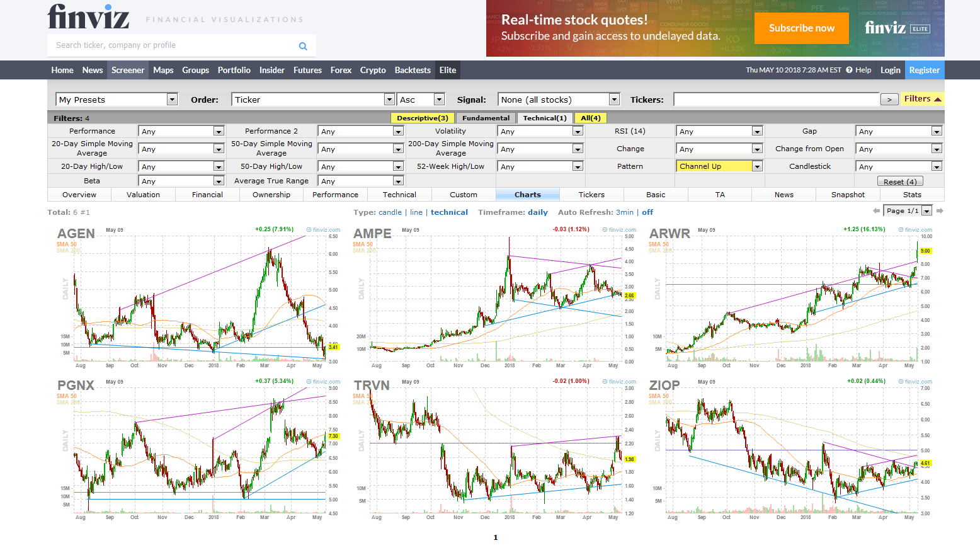Switch to the Financial view tab

(x=207, y=195)
